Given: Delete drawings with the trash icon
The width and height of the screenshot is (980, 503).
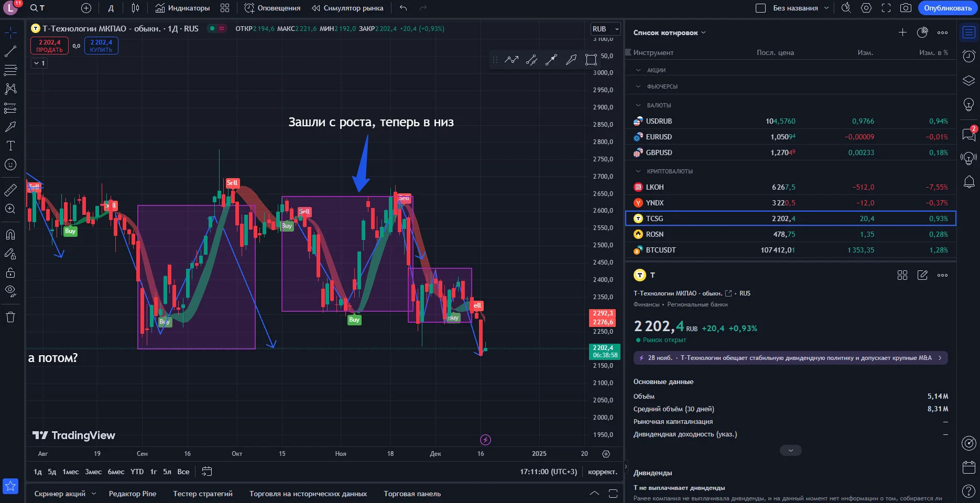Looking at the screenshot, I should click(10, 316).
